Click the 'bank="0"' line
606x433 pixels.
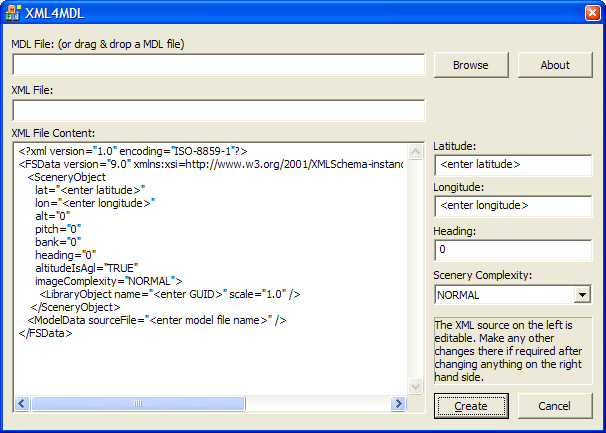point(58,242)
